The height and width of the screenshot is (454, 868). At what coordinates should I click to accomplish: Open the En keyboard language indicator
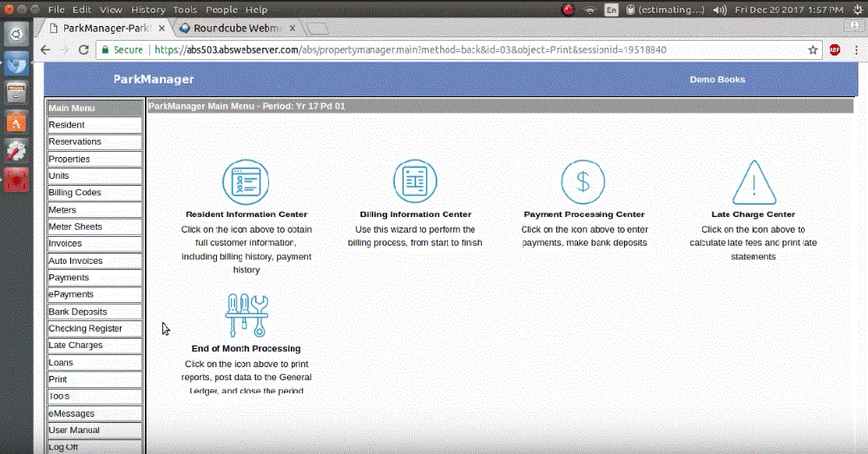(611, 10)
